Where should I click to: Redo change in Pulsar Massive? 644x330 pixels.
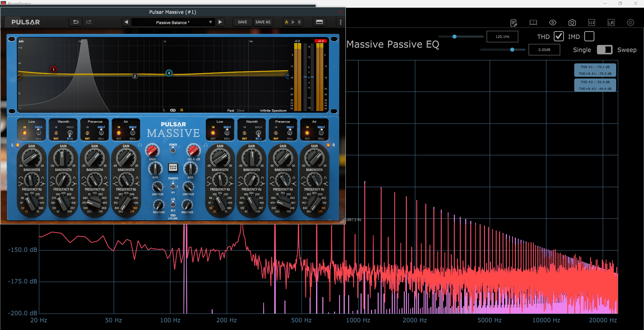89,22
